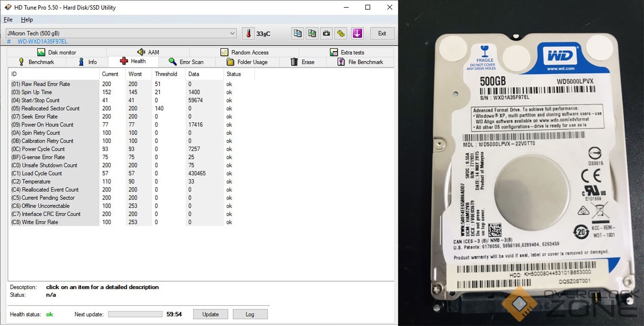
Task: View the File Benchmark tab
Action: click(x=360, y=62)
